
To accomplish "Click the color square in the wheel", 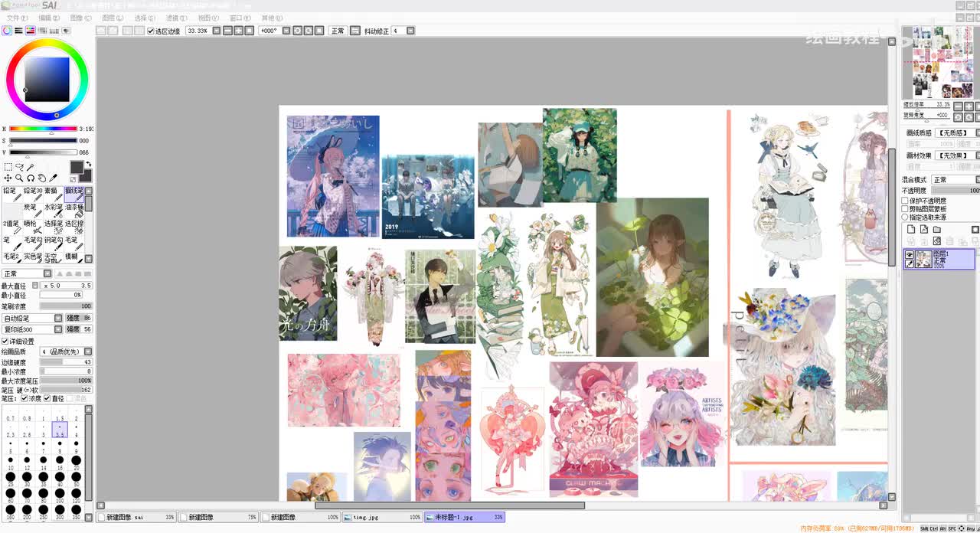I will 47,79.
